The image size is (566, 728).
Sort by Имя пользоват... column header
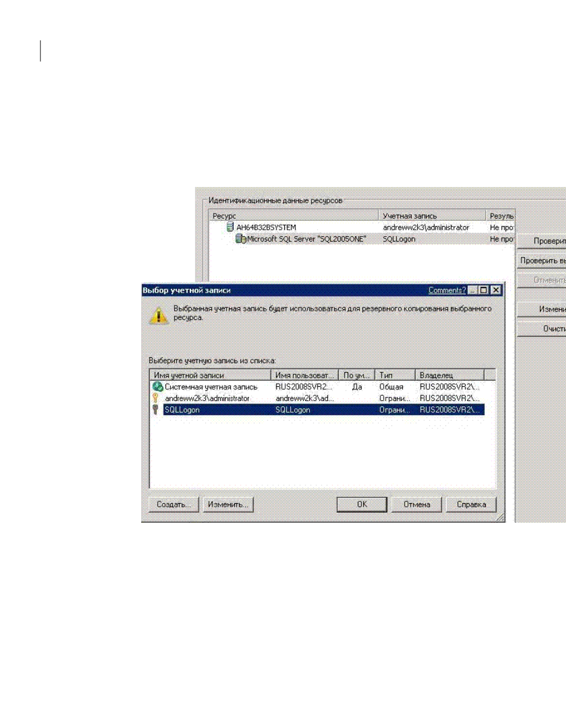tap(304, 375)
